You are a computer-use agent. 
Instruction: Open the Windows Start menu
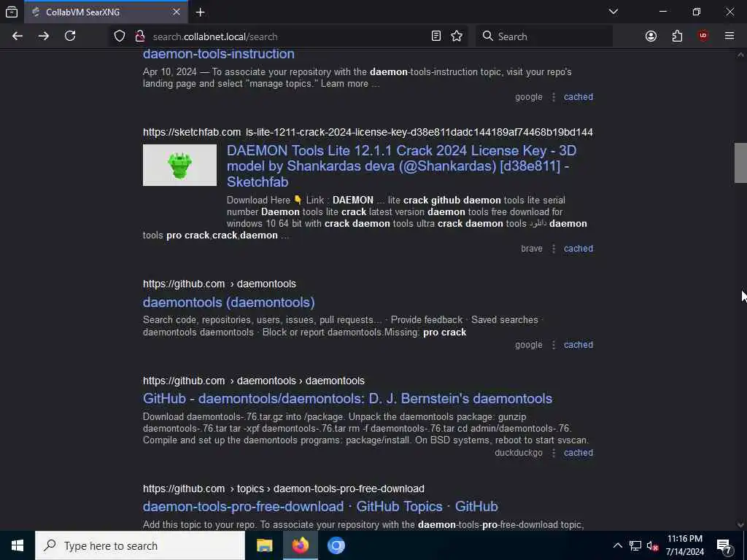18,545
